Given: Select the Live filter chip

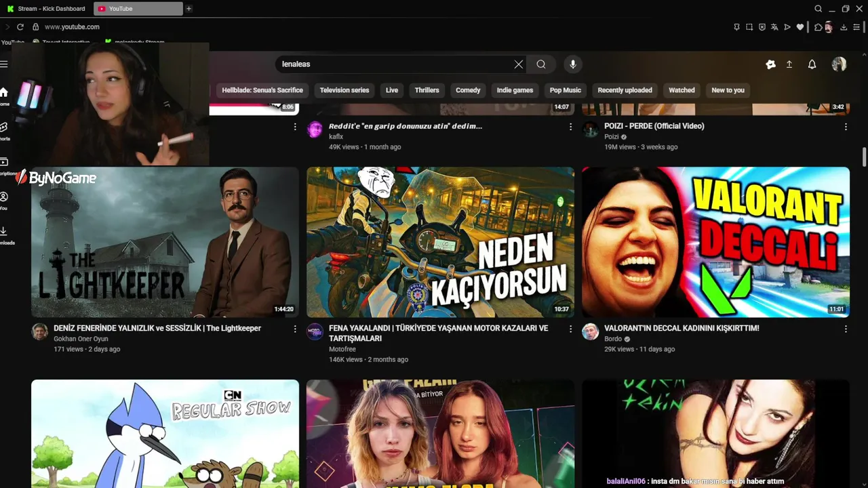Looking at the screenshot, I should pyautogui.click(x=392, y=90).
